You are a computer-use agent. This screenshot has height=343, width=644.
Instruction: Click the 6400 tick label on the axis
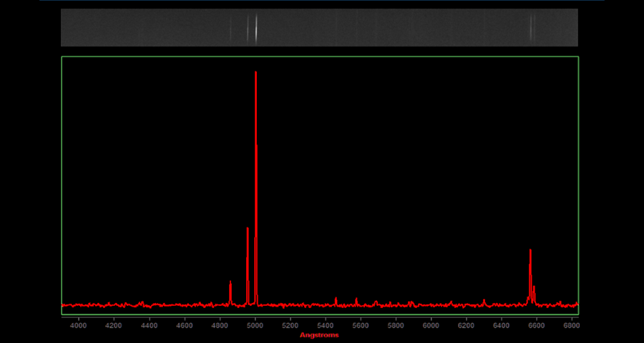click(x=502, y=324)
